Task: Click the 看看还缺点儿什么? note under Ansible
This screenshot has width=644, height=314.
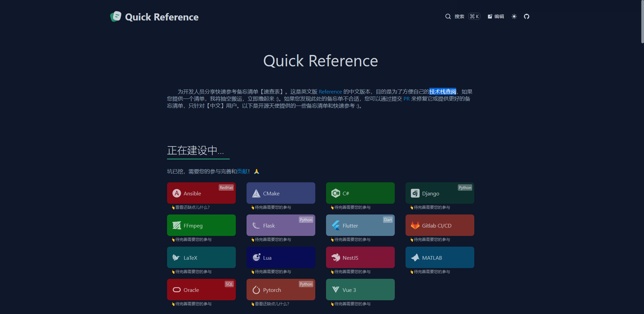Action: point(191,207)
